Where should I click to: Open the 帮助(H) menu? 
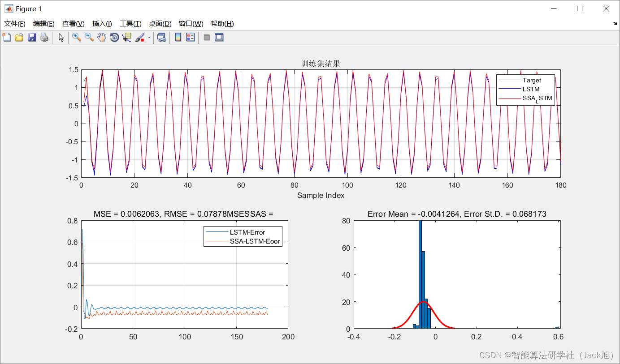pos(222,24)
